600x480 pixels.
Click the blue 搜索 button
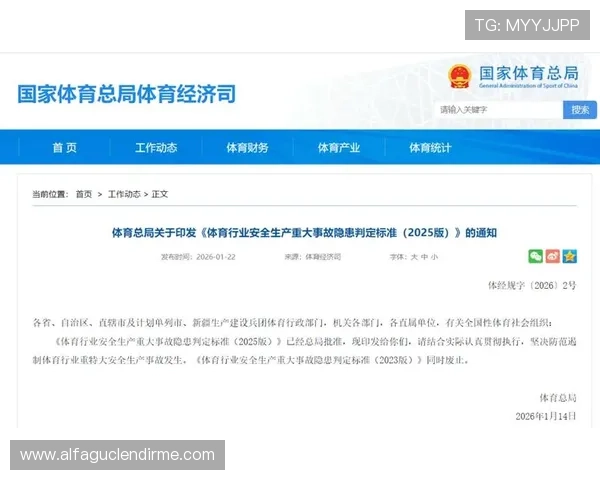580,110
